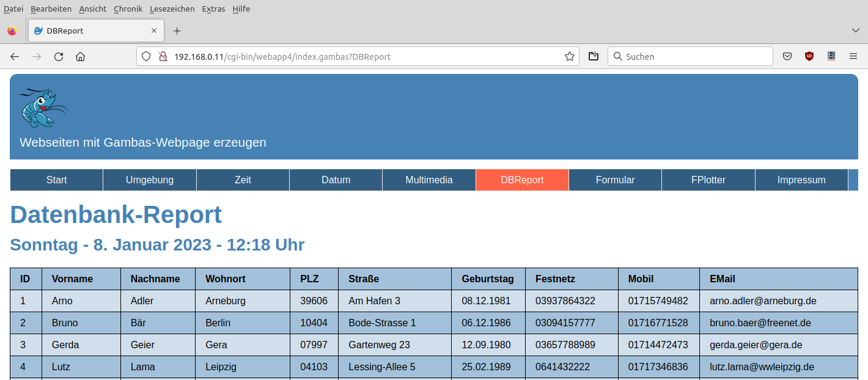Expand the list all tabs chevron
Image resolution: width=868 pixels, height=380 pixels.
(855, 31)
